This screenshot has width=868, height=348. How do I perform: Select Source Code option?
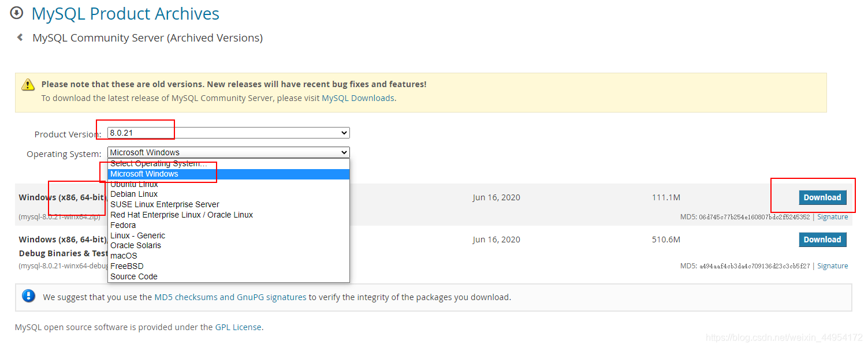pos(229,276)
